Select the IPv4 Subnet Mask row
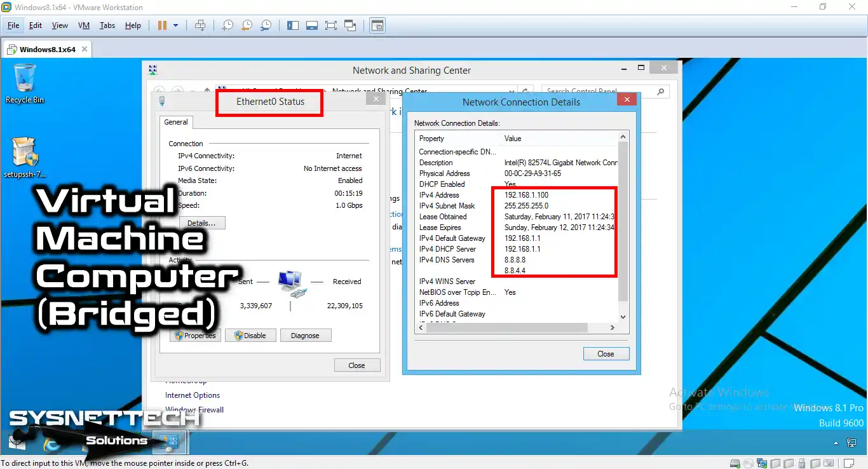 click(517, 206)
